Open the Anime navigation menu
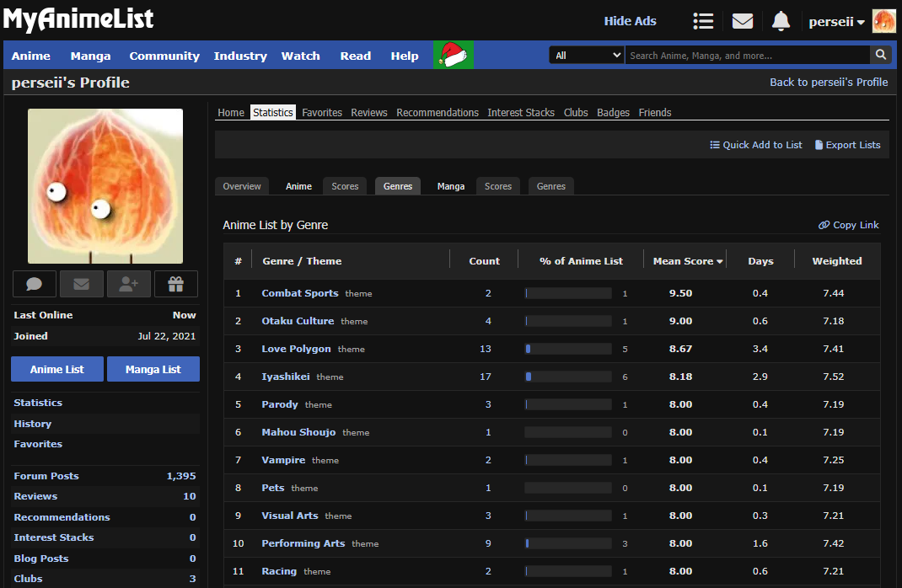 (x=31, y=56)
